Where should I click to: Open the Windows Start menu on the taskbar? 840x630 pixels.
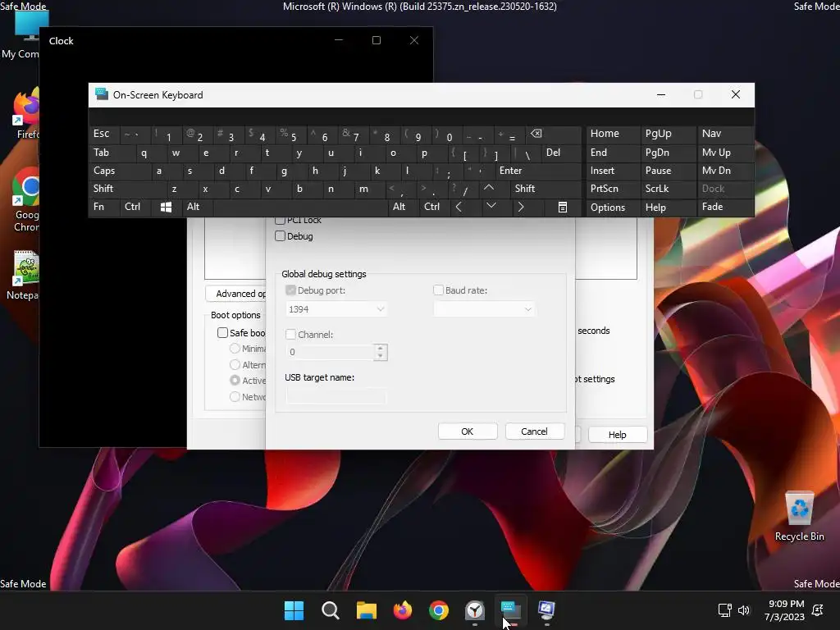pos(294,610)
